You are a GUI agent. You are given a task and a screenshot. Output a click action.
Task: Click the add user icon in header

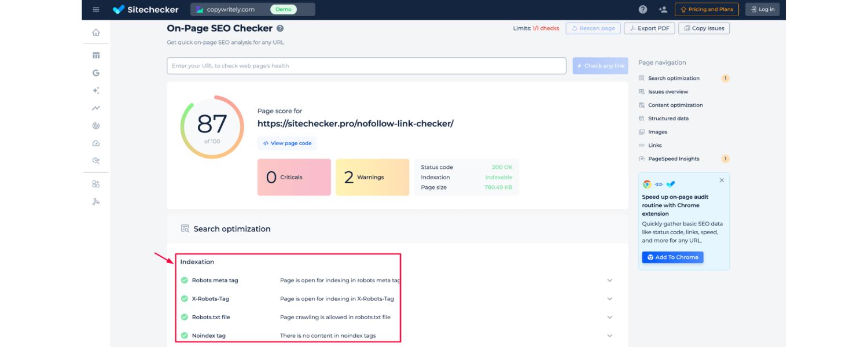(663, 9)
